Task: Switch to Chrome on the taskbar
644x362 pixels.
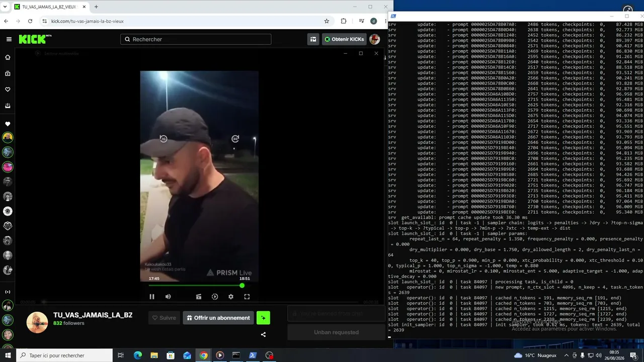Action: coord(203,355)
